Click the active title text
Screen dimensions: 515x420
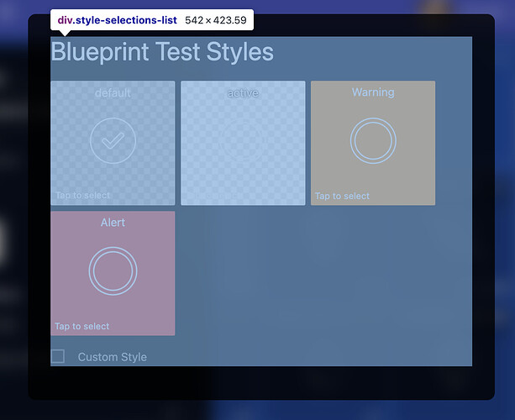[x=243, y=93]
